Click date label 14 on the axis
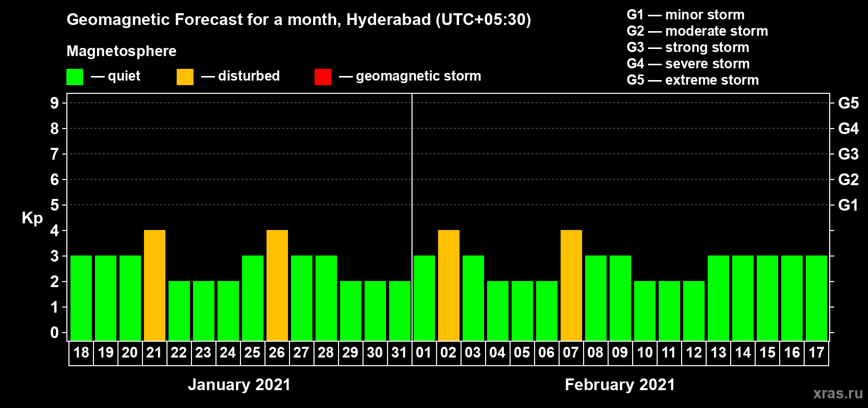This screenshot has width=868, height=408. pyautogui.click(x=743, y=353)
